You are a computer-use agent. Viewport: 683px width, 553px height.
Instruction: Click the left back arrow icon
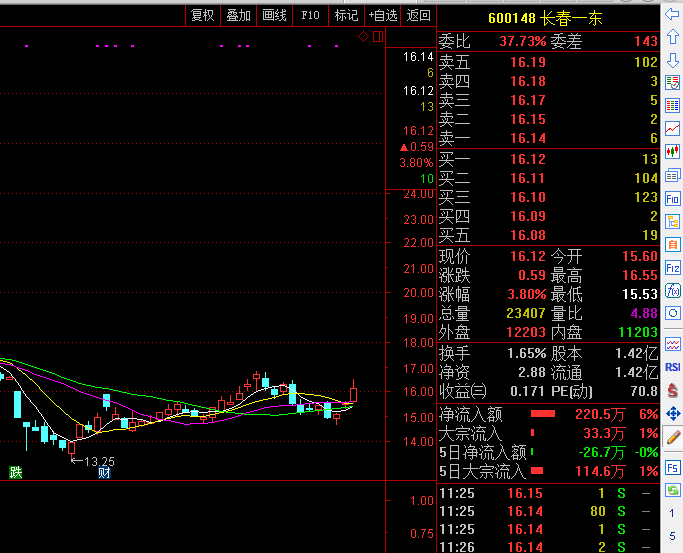(673, 14)
